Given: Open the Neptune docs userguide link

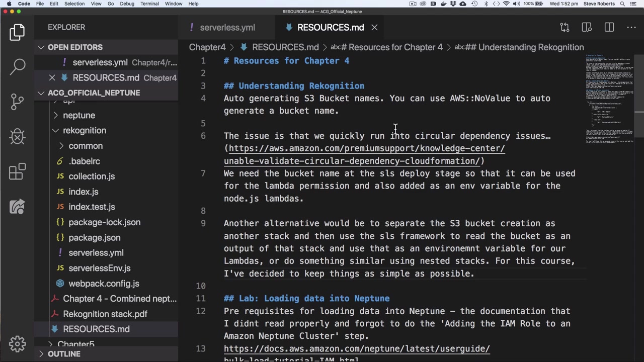Looking at the screenshot, I should pos(357,354).
